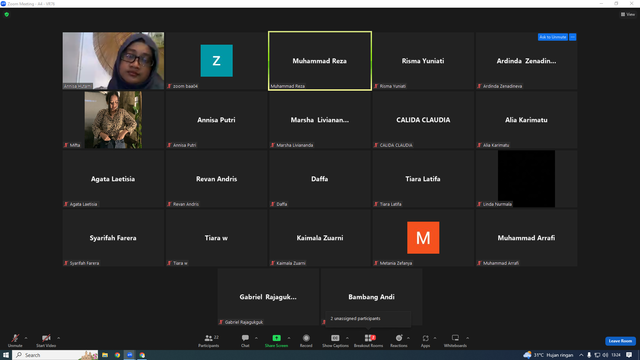Select Alia Karimatu participant tile
Screen dimensions: 640x360
tap(527, 120)
